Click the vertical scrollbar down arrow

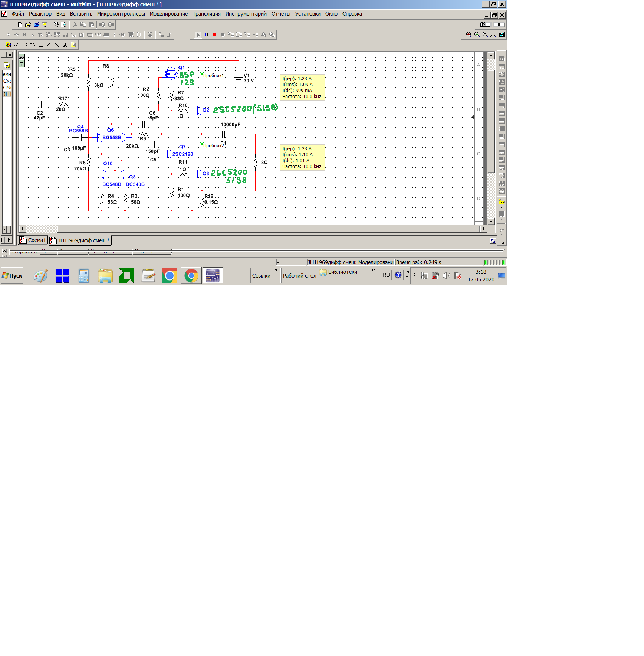491,222
